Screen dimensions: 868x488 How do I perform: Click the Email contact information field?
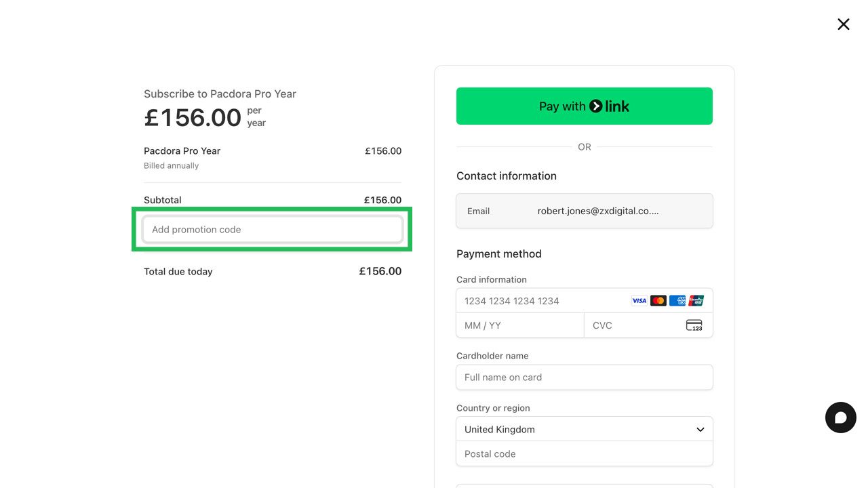coord(584,211)
